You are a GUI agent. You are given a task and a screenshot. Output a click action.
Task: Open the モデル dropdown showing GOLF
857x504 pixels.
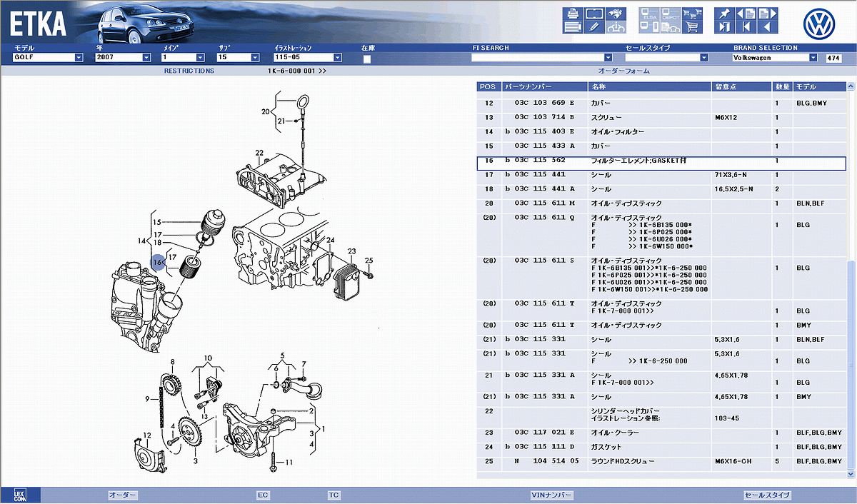pos(49,58)
